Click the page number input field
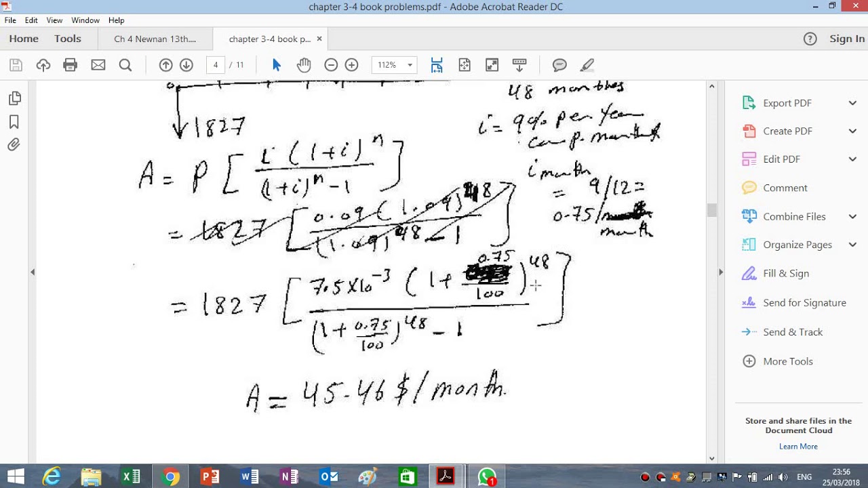 click(216, 65)
